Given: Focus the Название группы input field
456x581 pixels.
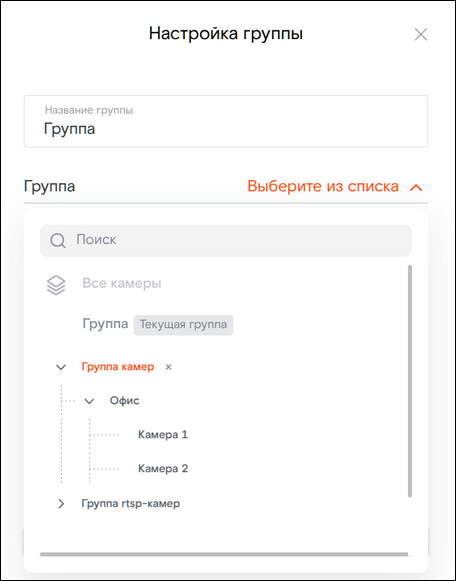Looking at the screenshot, I should tap(226, 121).
